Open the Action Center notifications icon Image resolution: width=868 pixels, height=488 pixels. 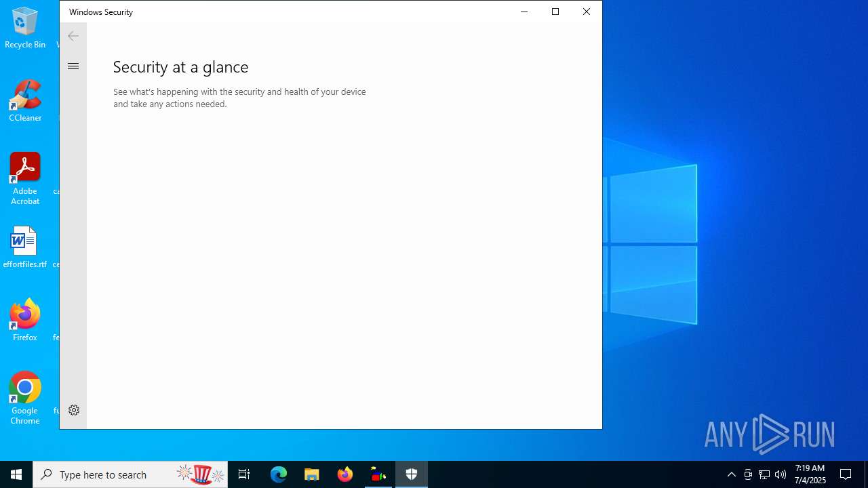pos(846,474)
